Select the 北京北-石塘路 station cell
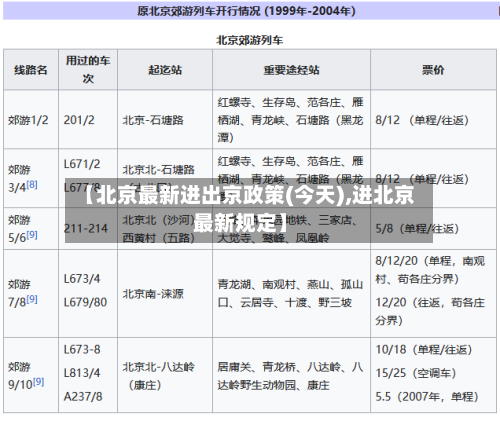Viewport: 500px width, 421px height. pyautogui.click(x=165, y=178)
